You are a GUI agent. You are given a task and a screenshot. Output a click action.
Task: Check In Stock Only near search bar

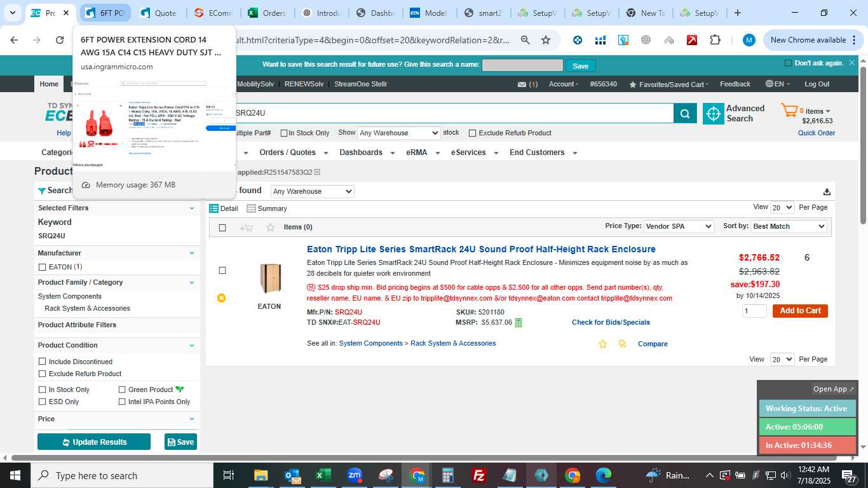(x=284, y=133)
